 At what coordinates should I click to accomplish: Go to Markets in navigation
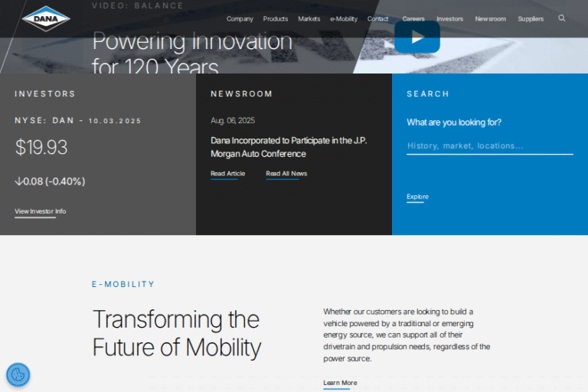309,19
